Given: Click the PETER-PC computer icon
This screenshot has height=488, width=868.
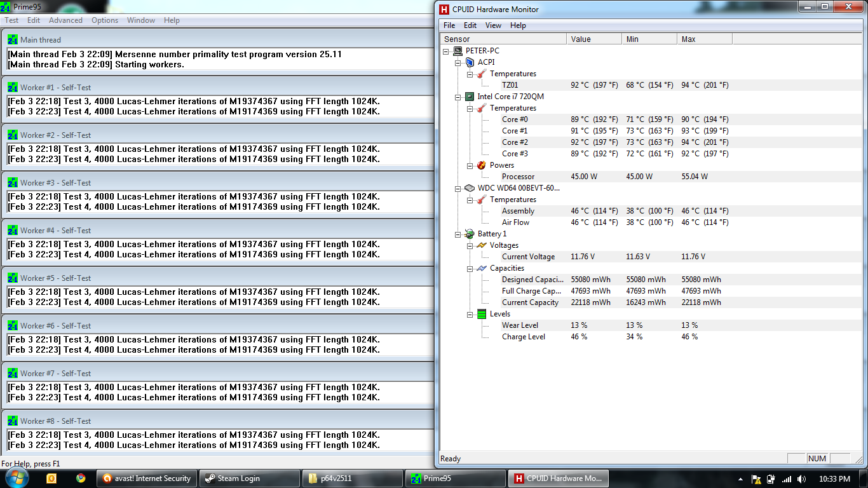Looking at the screenshot, I should [458, 51].
